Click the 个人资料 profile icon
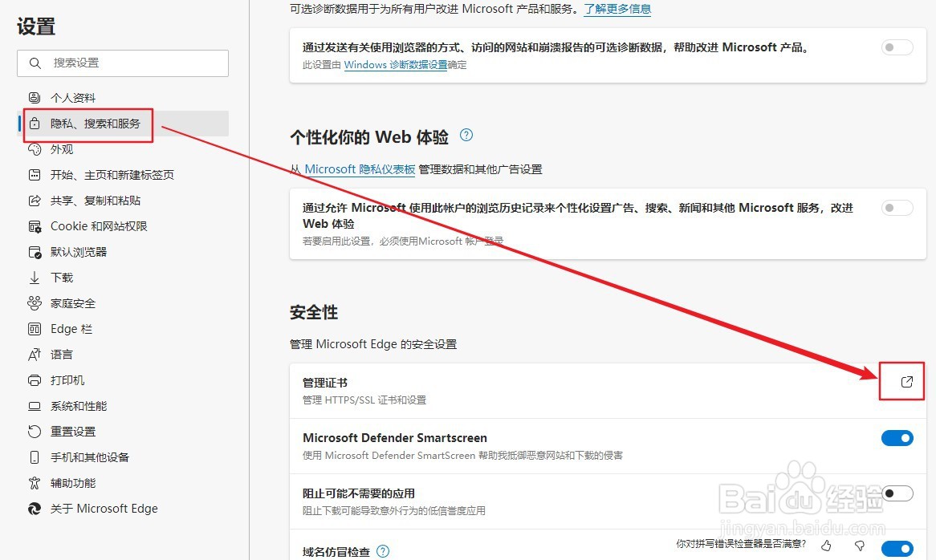 pyautogui.click(x=35, y=98)
